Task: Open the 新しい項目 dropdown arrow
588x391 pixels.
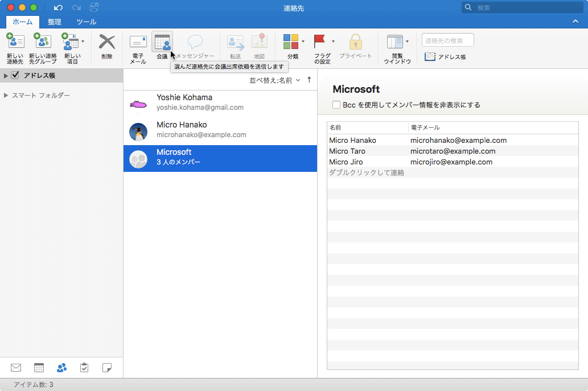Action: pos(83,42)
